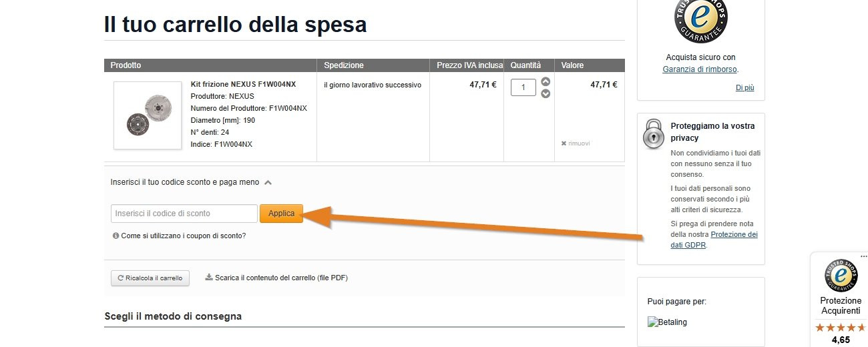
Task: Click the Betaling payment image
Action: tap(668, 322)
